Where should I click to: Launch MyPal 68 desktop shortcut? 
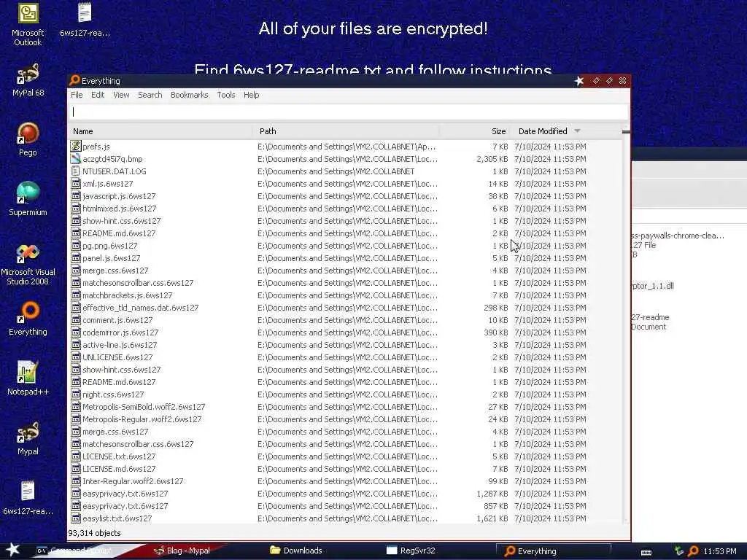point(28,80)
